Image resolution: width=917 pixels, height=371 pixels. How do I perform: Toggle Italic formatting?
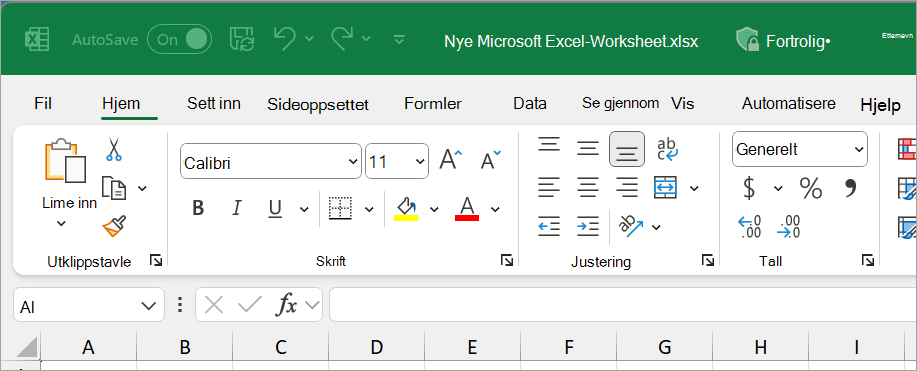click(x=237, y=208)
